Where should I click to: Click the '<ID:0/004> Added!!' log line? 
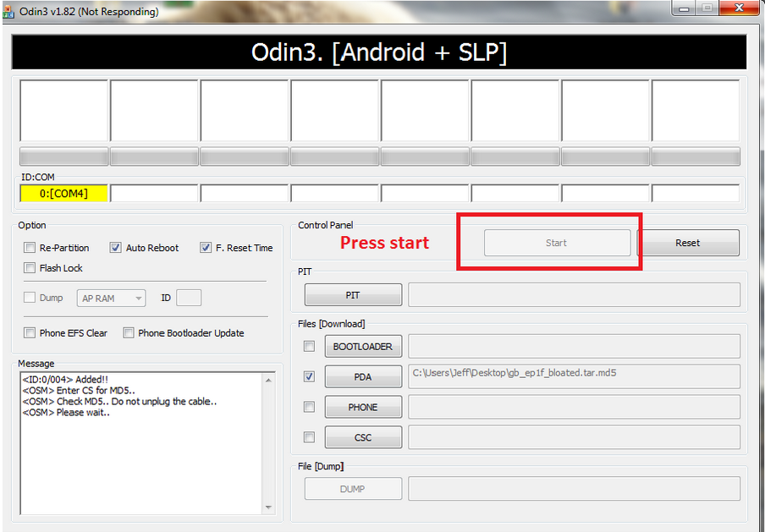coord(65,380)
